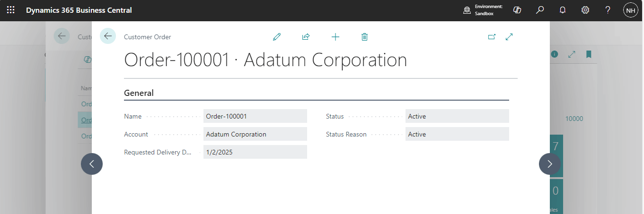Image resolution: width=644 pixels, height=214 pixels.
Task: Delete record with trash icon
Action: click(364, 37)
